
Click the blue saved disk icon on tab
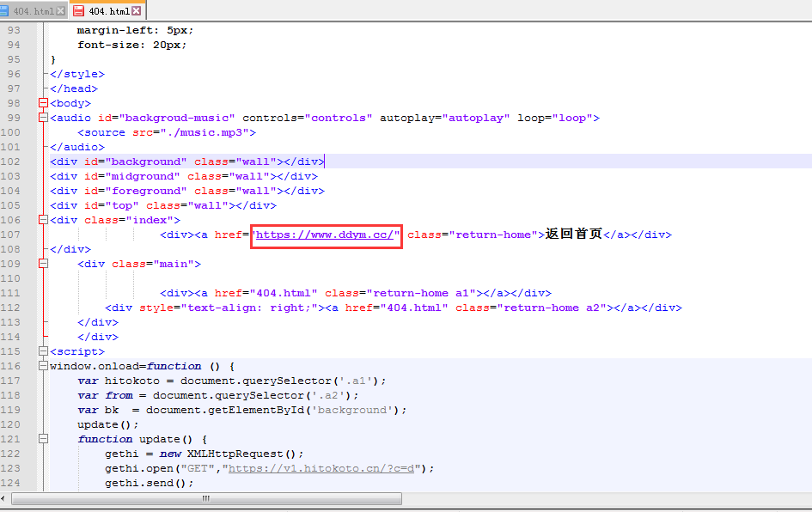(x=4, y=11)
